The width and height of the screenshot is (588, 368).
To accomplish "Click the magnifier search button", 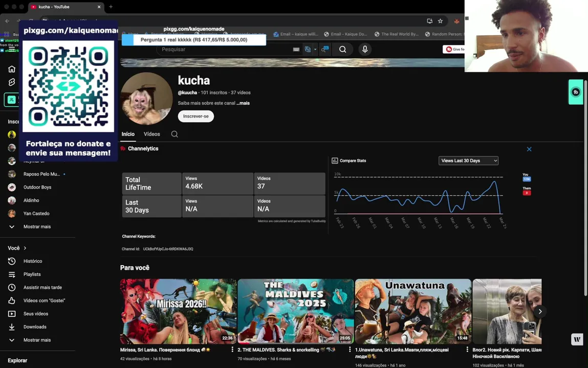I will point(342,50).
